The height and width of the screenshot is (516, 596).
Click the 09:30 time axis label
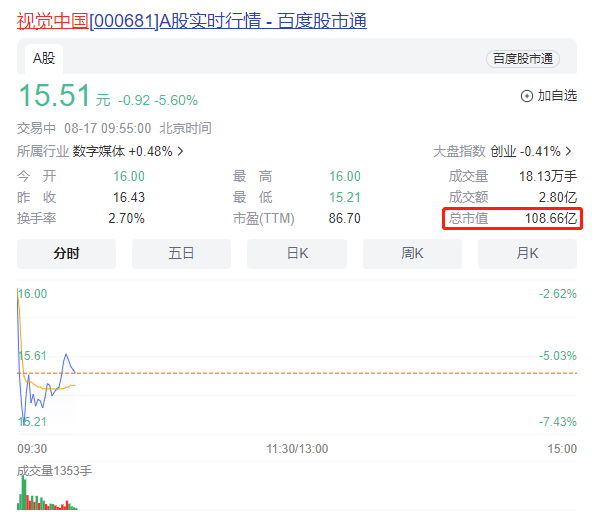(32, 449)
